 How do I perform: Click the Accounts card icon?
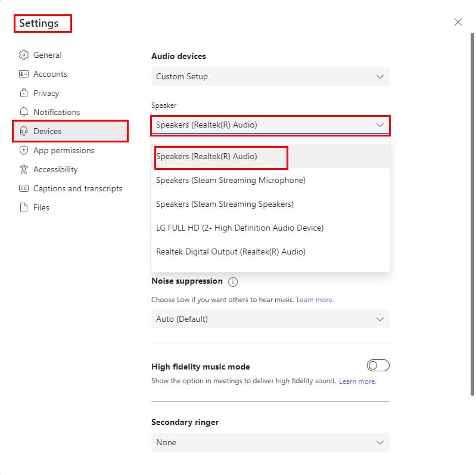coord(24,74)
